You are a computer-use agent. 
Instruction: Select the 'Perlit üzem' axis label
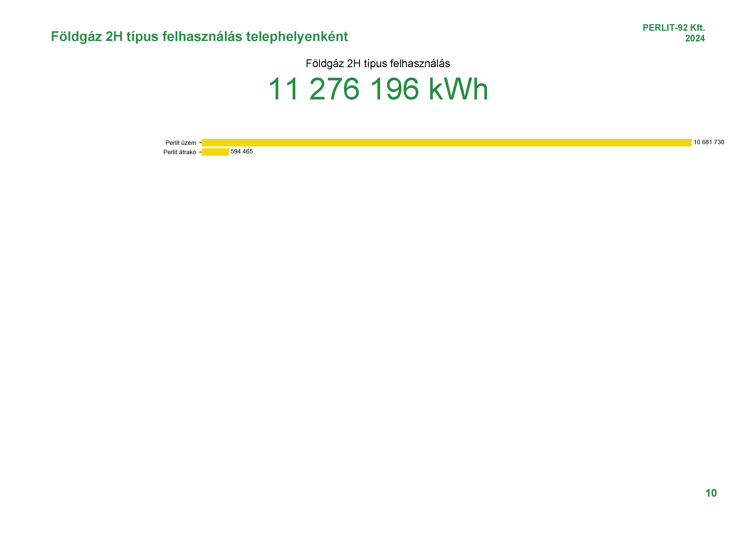click(181, 143)
